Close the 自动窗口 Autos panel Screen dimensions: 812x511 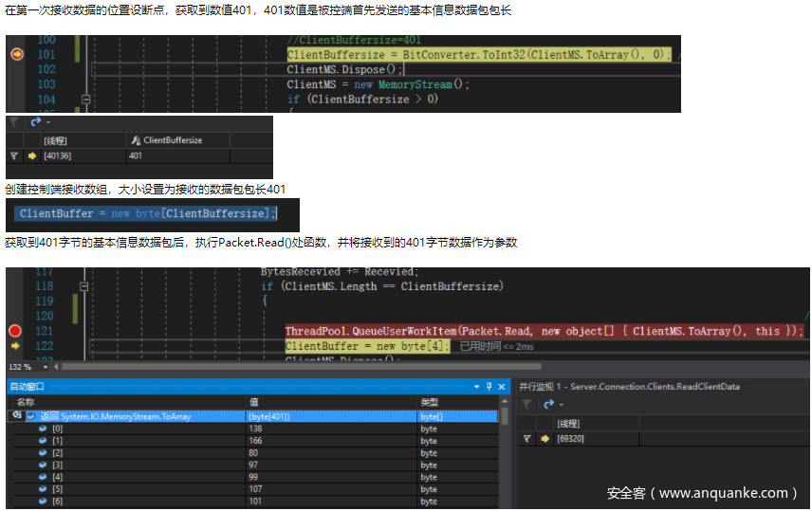click(x=503, y=387)
